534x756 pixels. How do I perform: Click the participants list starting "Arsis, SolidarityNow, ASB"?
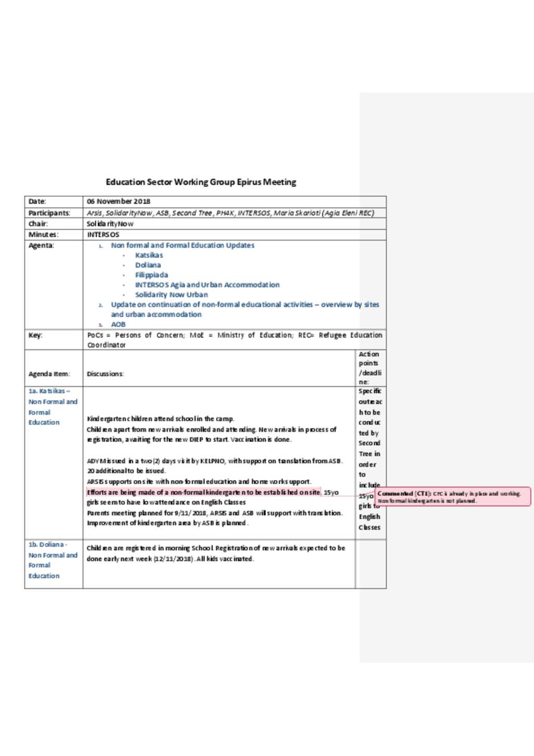(x=230, y=213)
